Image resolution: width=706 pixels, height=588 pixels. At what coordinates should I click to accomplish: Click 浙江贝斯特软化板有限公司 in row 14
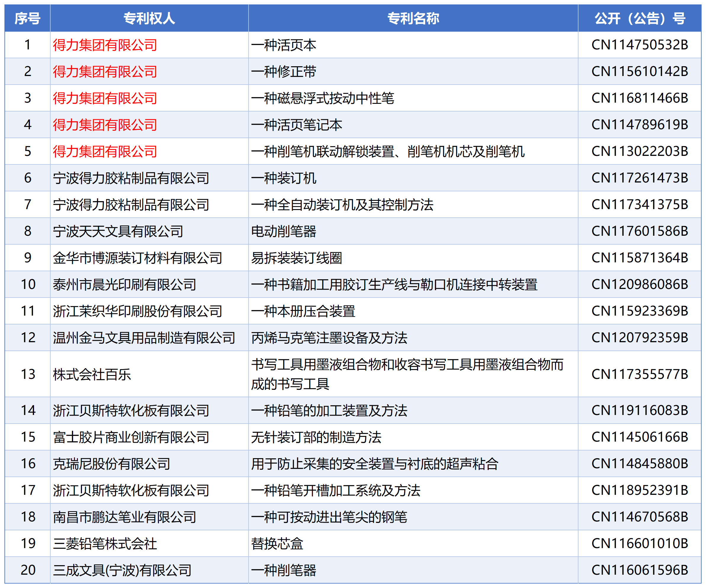coord(131,411)
